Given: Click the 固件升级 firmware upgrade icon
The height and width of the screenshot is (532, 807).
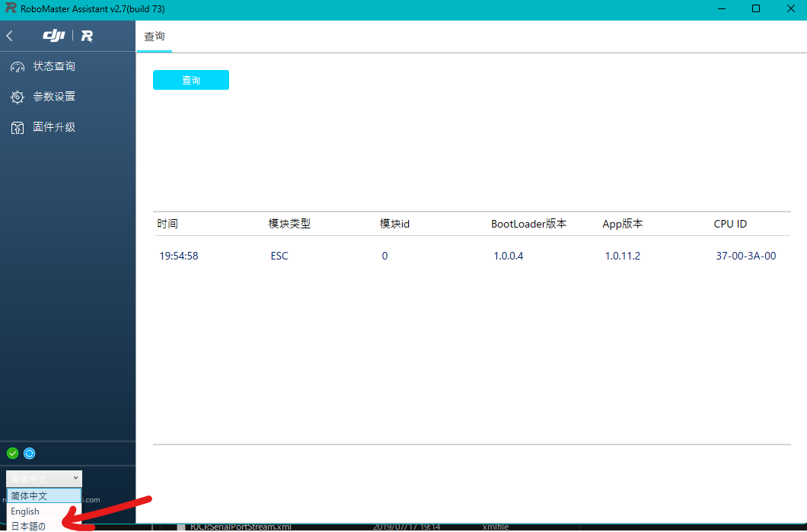Looking at the screenshot, I should [17, 127].
